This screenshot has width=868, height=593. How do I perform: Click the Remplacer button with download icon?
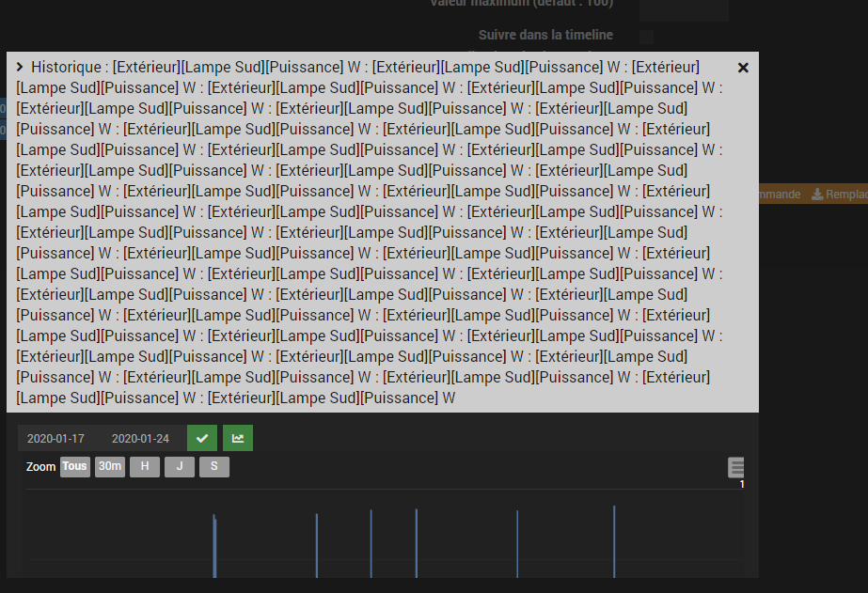point(838,195)
